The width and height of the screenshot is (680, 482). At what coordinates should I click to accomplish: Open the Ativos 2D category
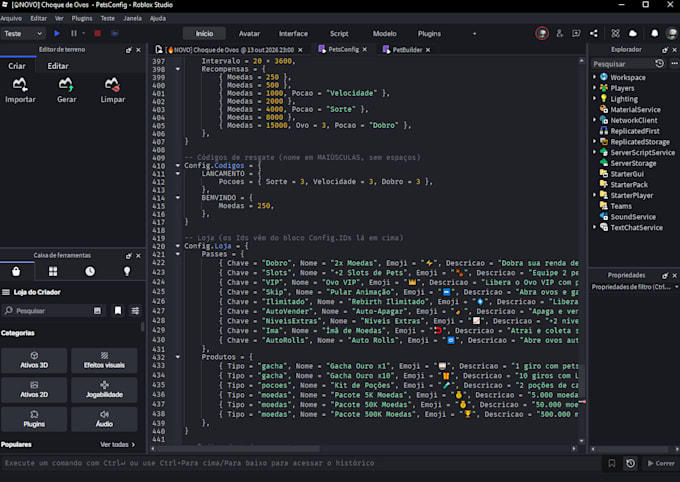click(34, 390)
